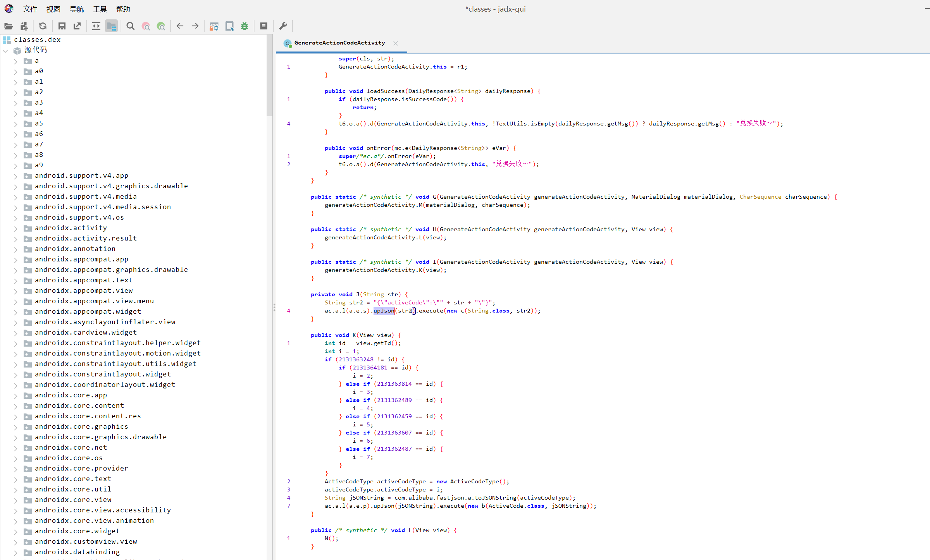Click the add files toolbar icon
Image resolution: width=930 pixels, height=560 pixels.
[x=24, y=26]
